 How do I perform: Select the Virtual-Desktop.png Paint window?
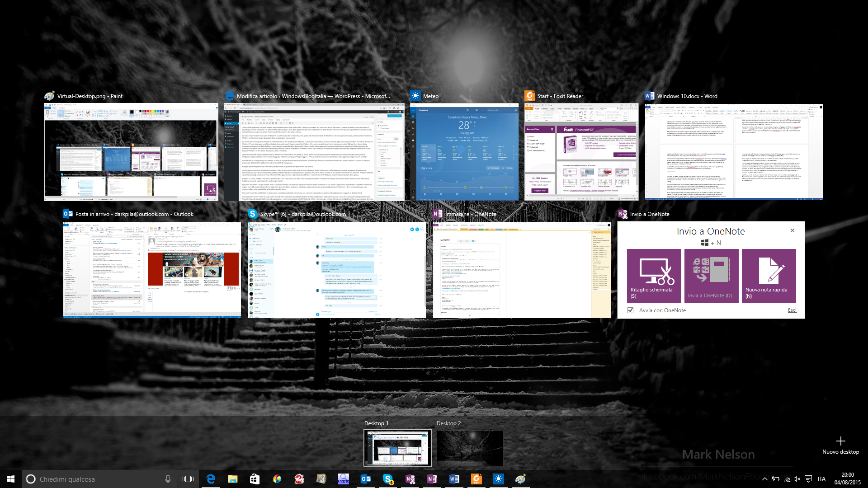(131, 152)
